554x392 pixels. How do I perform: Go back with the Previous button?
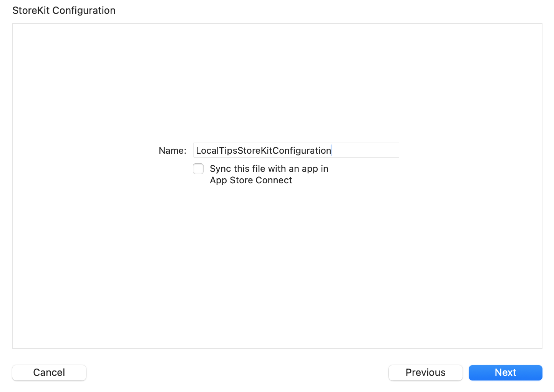click(x=425, y=372)
